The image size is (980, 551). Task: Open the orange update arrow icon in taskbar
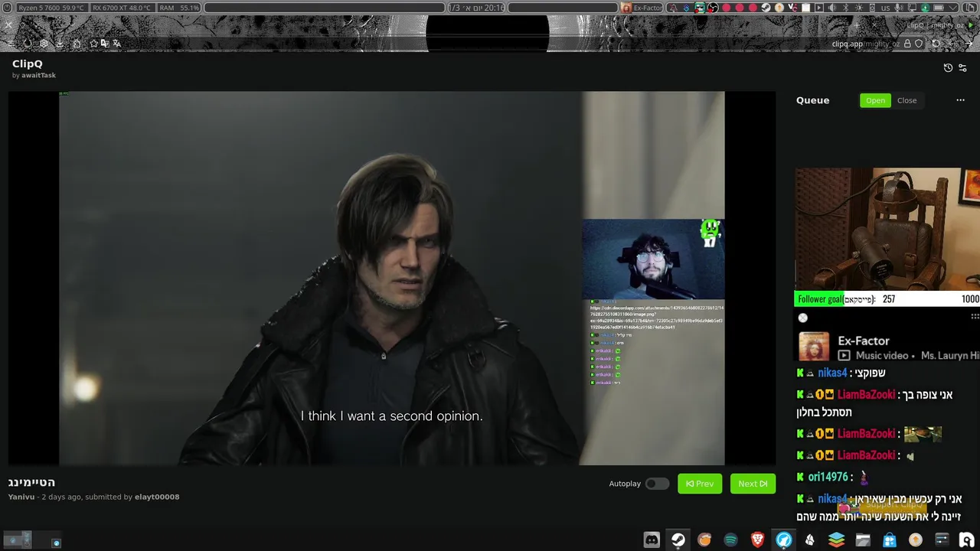(916, 540)
